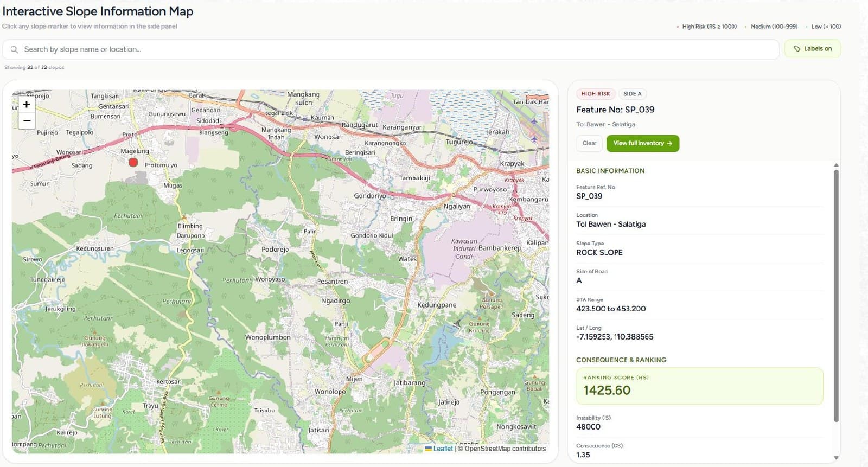Click the Bambankerep label on the map

click(500, 248)
